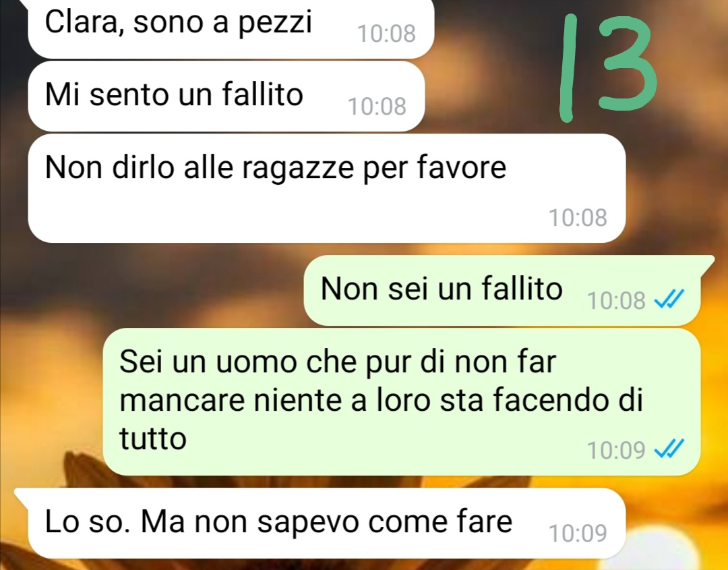
Task: Tap the green handwritten number 13
Action: pos(608,67)
